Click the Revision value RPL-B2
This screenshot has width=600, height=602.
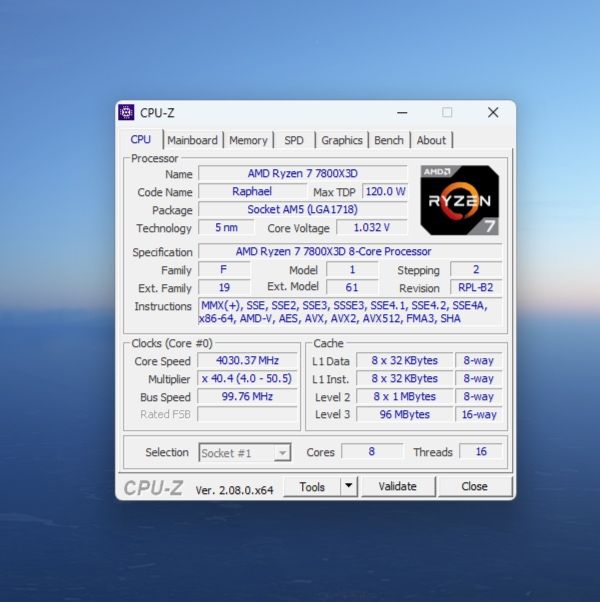coord(476,288)
